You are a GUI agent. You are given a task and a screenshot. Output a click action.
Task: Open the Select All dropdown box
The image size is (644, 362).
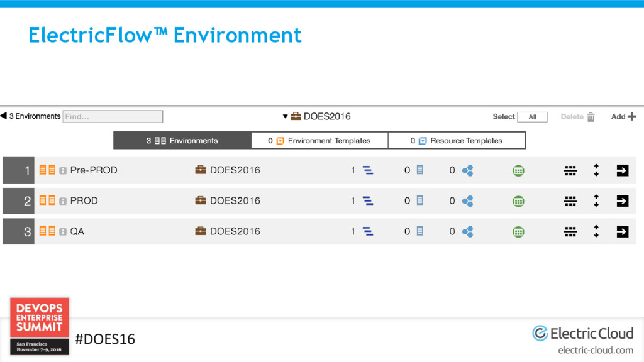click(x=532, y=117)
